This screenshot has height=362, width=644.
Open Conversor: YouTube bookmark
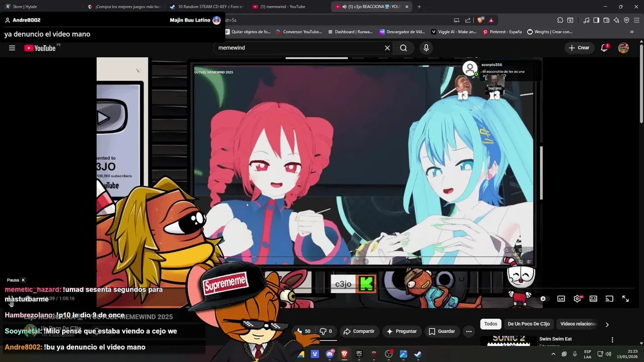[299, 32]
